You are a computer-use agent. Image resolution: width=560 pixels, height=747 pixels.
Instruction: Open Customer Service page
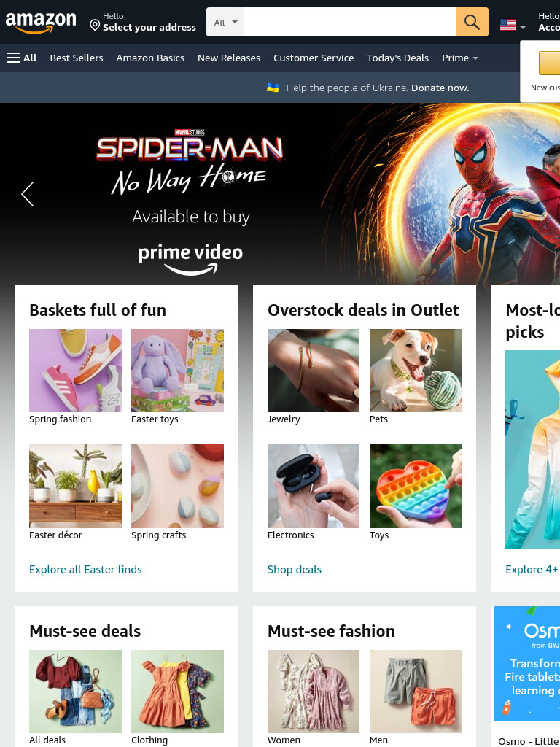[314, 58]
